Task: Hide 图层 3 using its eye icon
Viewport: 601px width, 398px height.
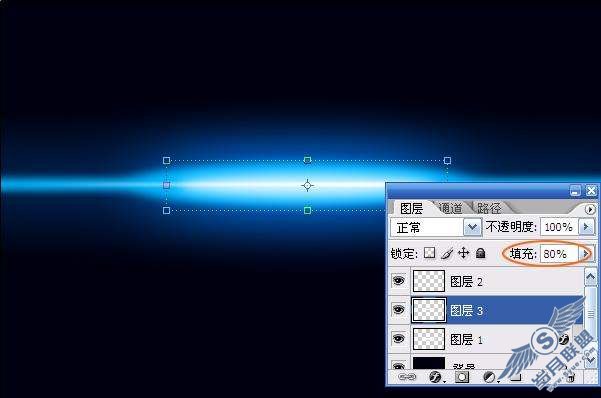Action: [x=399, y=309]
